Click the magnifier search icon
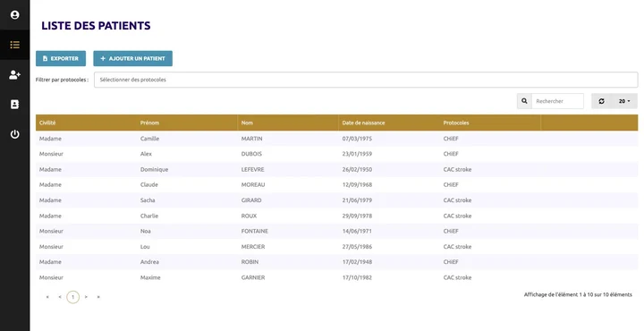The width and height of the screenshot is (644, 331). coord(524,101)
